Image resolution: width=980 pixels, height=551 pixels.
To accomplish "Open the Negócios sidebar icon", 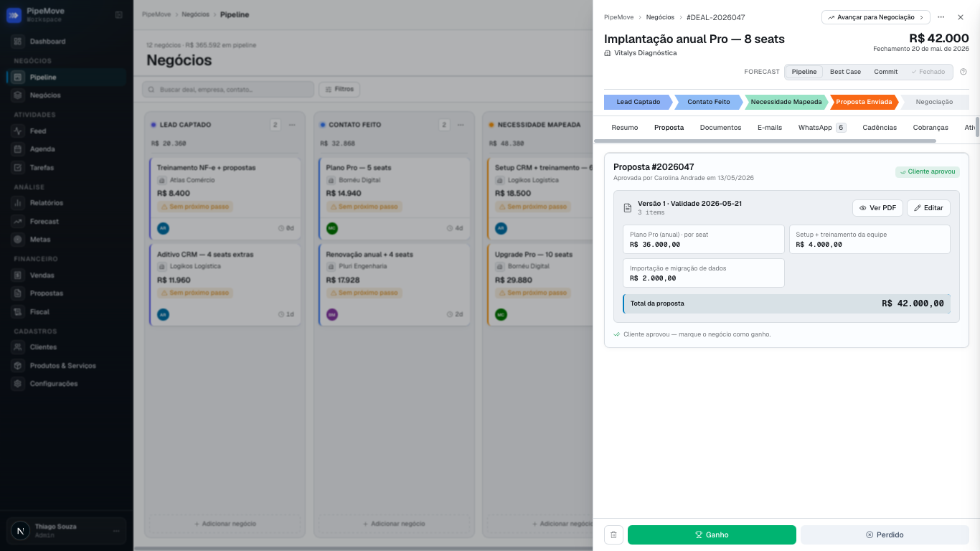I will (x=18, y=95).
